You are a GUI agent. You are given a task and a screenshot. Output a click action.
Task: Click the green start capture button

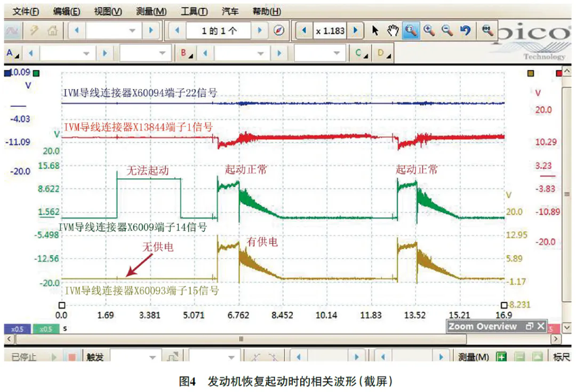tap(54, 357)
